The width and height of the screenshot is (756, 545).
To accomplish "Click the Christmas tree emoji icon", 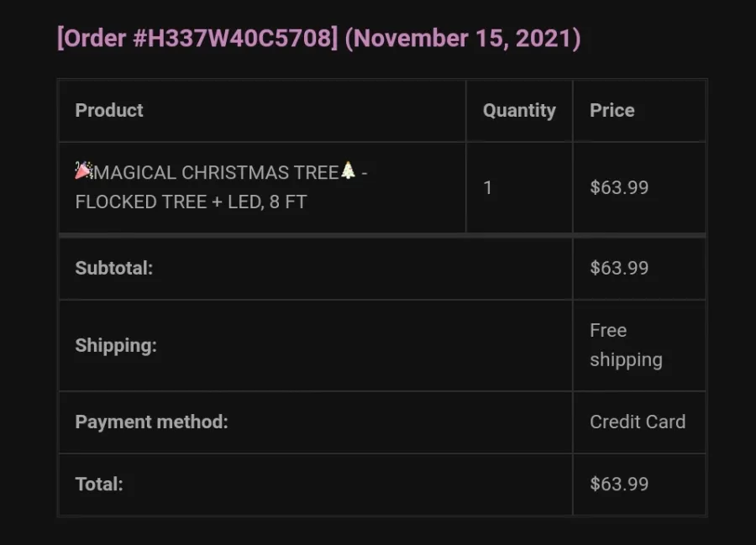I will [x=348, y=170].
